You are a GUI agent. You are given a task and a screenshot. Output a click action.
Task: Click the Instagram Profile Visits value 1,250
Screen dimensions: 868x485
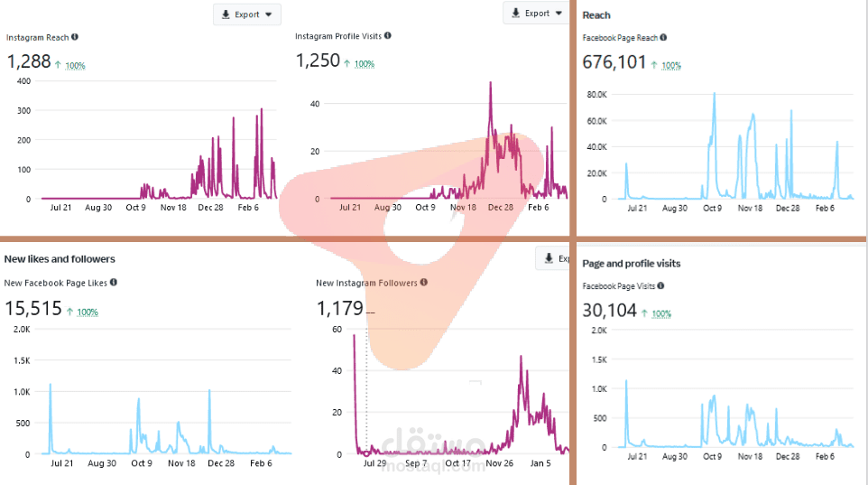pyautogui.click(x=318, y=60)
